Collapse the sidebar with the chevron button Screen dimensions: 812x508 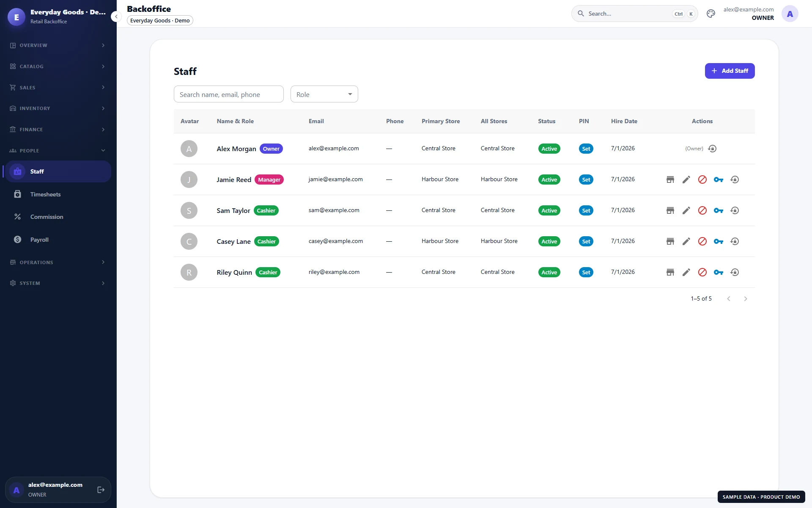pyautogui.click(x=116, y=17)
